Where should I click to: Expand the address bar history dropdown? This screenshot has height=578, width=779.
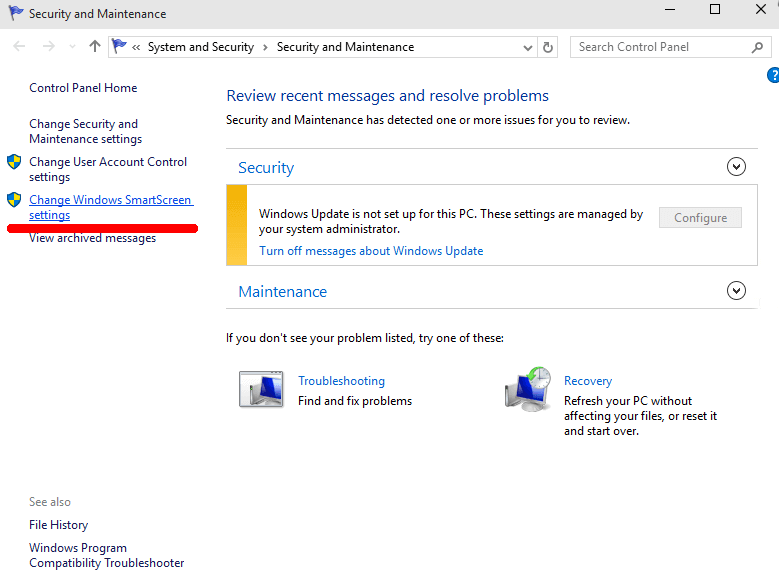528,47
